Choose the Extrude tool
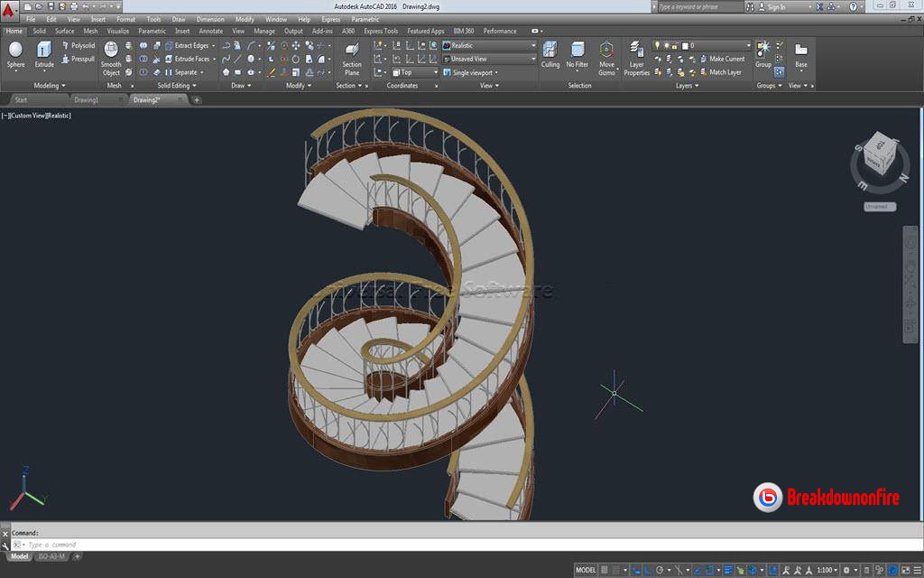Screen dimensions: 924x578 click(x=44, y=55)
